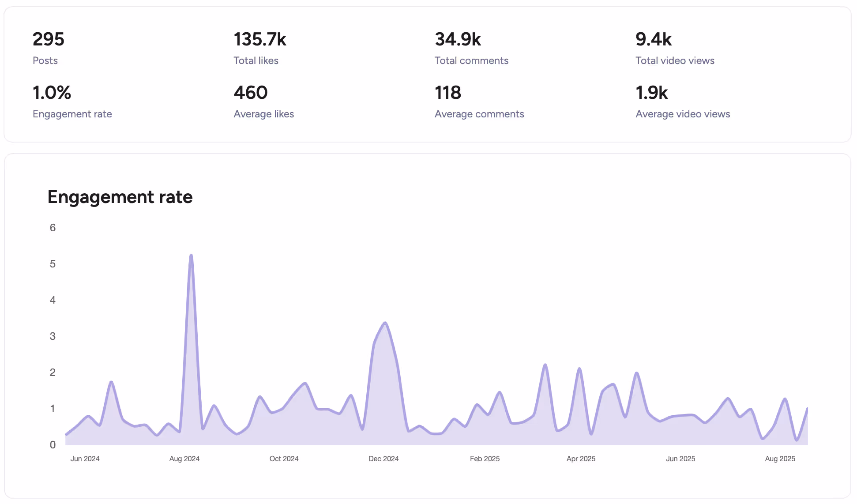Click the Jun 2024 x-axis label
The width and height of the screenshot is (857, 504).
tap(85, 459)
